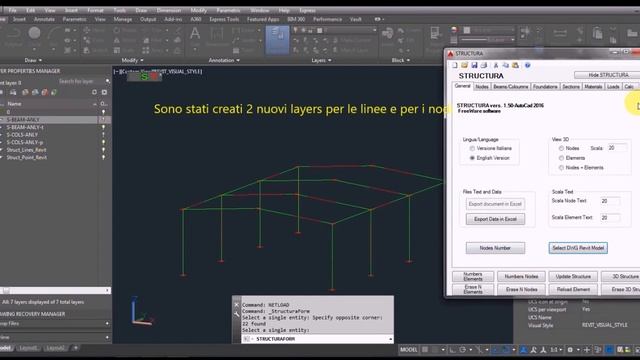Click the Nodes Number button
Image resolution: width=640 pixels, height=360 pixels.
click(x=495, y=248)
